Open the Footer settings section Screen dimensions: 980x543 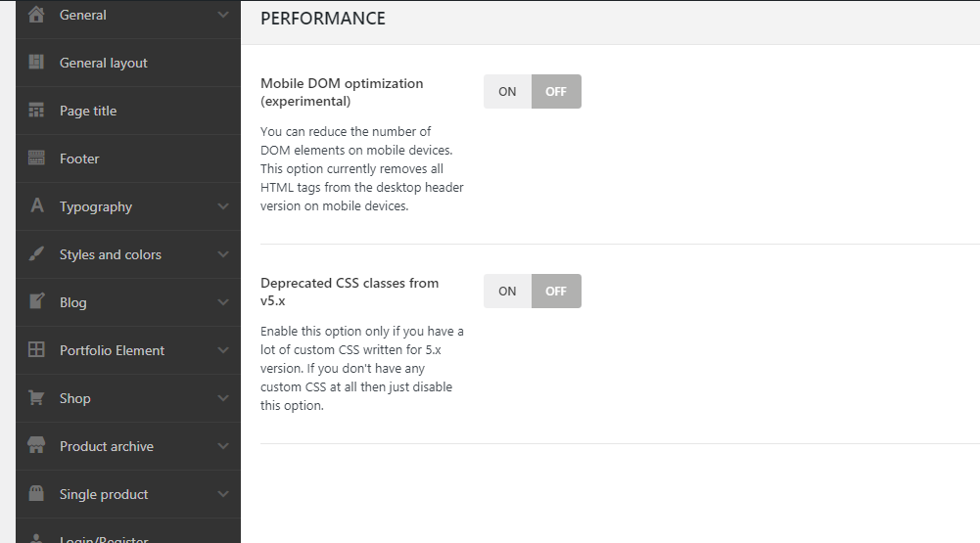pos(79,158)
